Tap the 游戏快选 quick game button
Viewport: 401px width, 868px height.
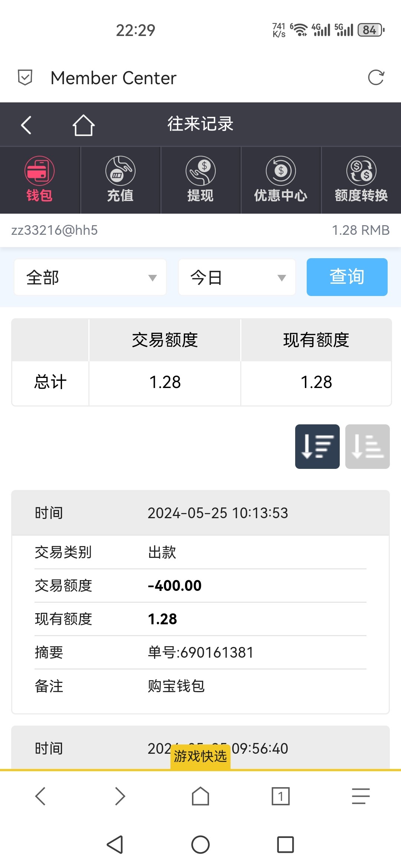[200, 757]
